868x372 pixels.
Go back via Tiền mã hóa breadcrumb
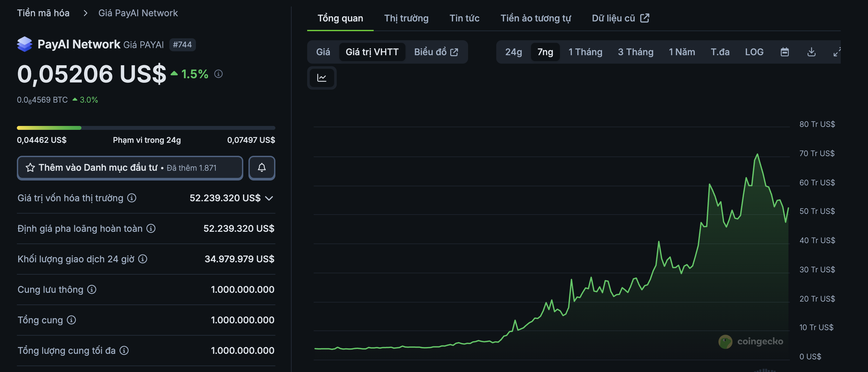click(x=43, y=12)
